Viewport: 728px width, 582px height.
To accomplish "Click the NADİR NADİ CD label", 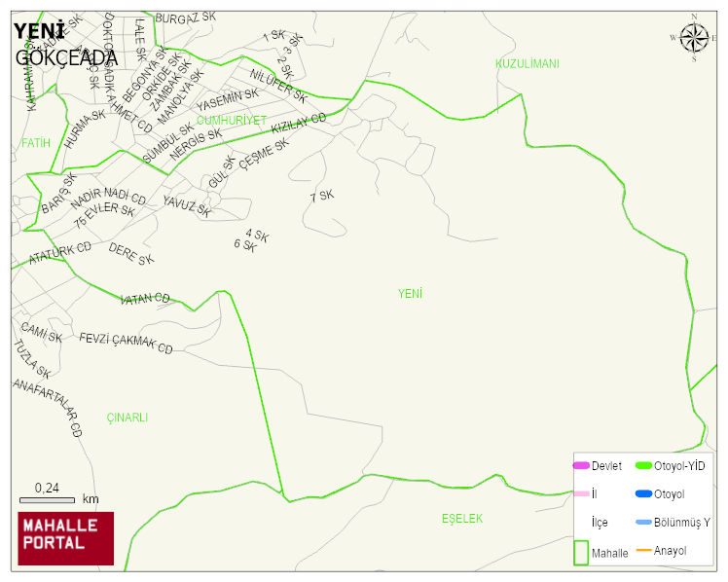I will point(109,198).
